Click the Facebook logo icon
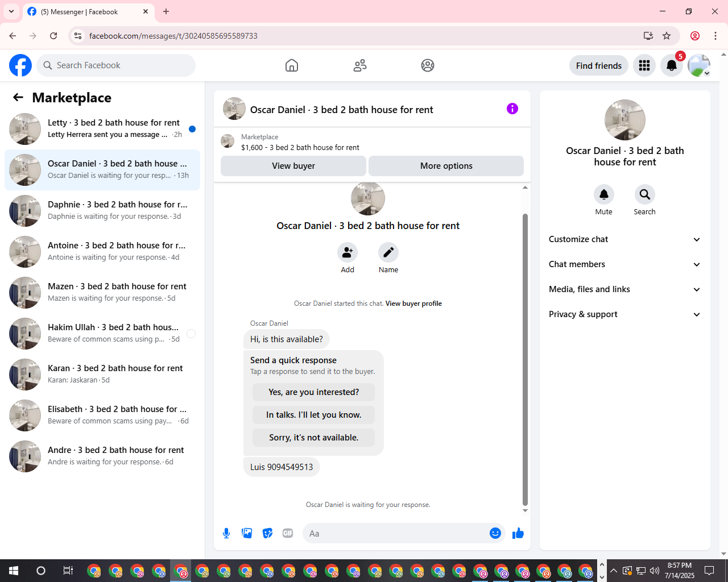Viewport: 728px width, 582px height. tap(20, 65)
